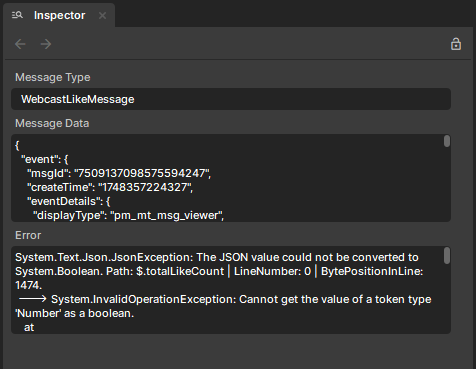Click the msgId value in JSON

[x=143, y=173]
